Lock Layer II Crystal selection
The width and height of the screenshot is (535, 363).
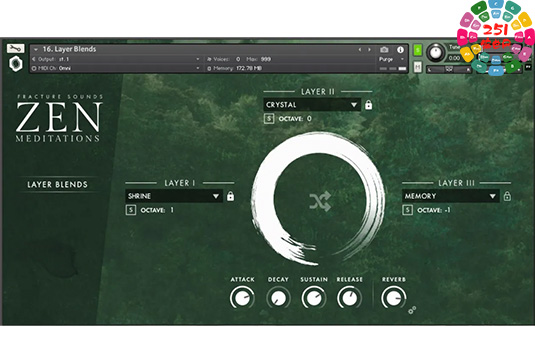click(368, 105)
